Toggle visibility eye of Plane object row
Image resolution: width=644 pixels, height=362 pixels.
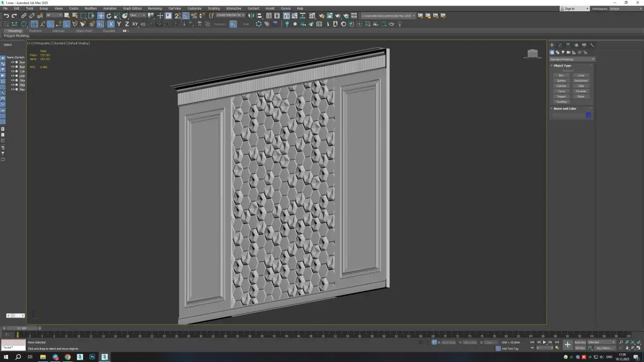12,90
